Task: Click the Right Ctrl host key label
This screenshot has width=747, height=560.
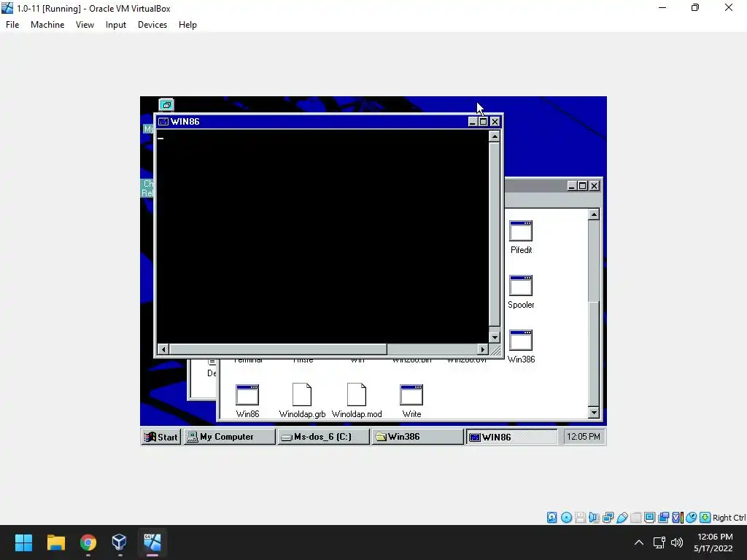Action: tap(729, 518)
